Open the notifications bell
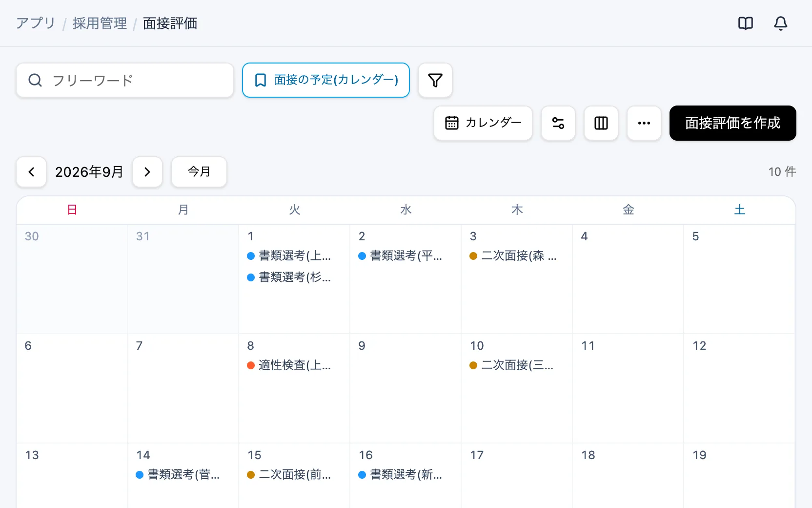Viewport: 812px width, 508px height. 781,23
